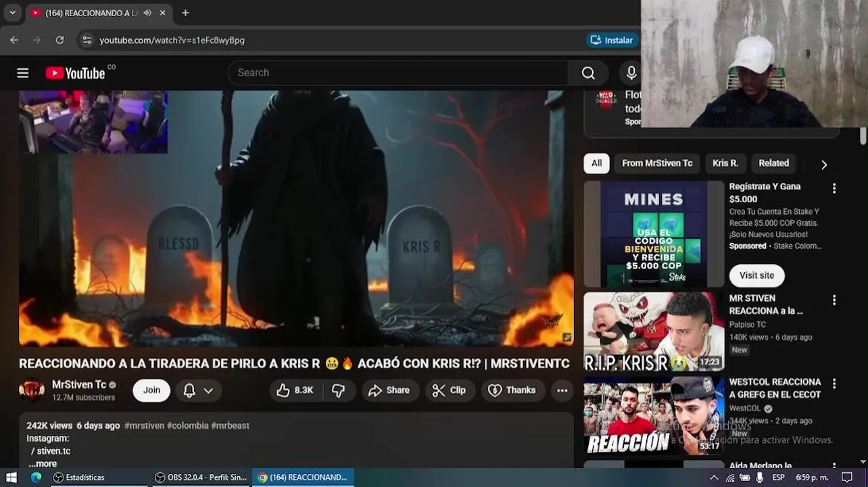This screenshot has width=868, height=487.
Task: Open more actions three-dot menu below video
Action: tap(562, 390)
